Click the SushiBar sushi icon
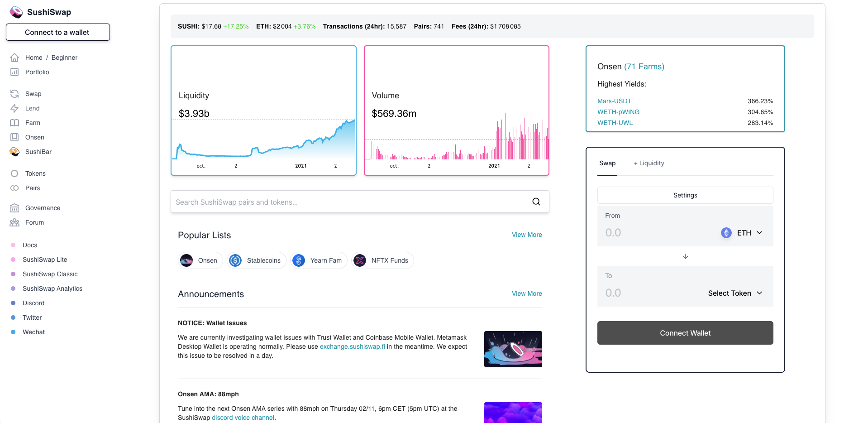Screen dimensions: 868x423 click(x=14, y=152)
